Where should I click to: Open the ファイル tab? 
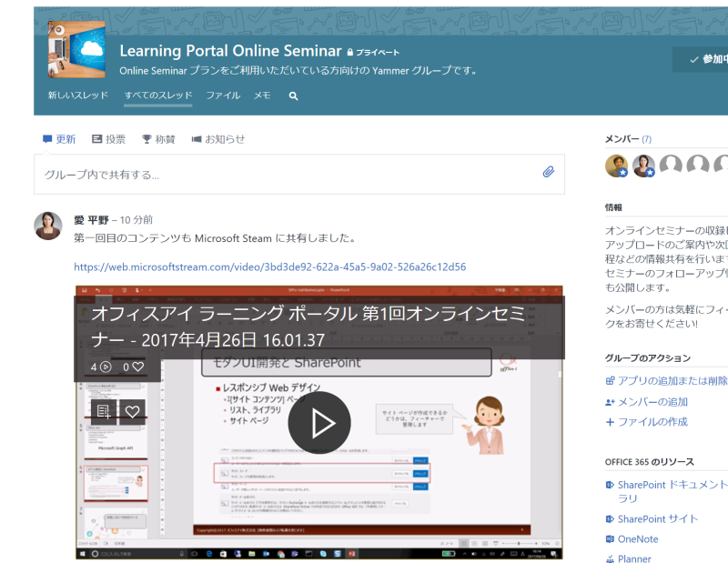(x=223, y=96)
